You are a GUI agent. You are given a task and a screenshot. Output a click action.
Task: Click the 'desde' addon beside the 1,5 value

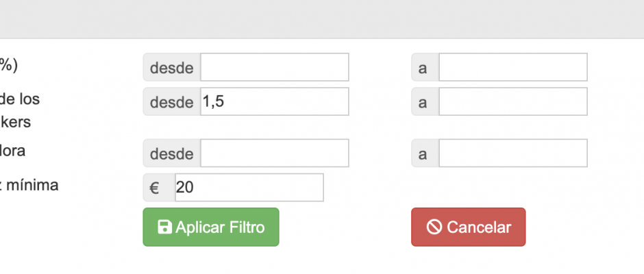point(172,101)
